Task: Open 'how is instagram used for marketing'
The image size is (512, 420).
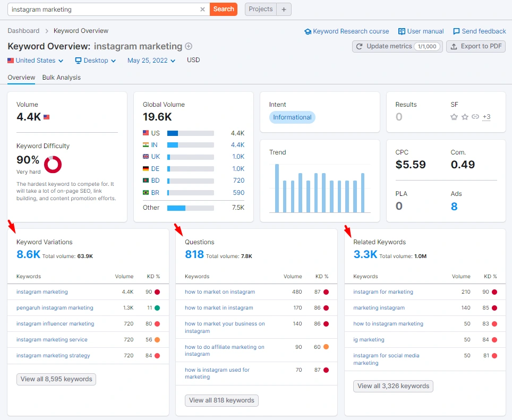Action: click(217, 373)
